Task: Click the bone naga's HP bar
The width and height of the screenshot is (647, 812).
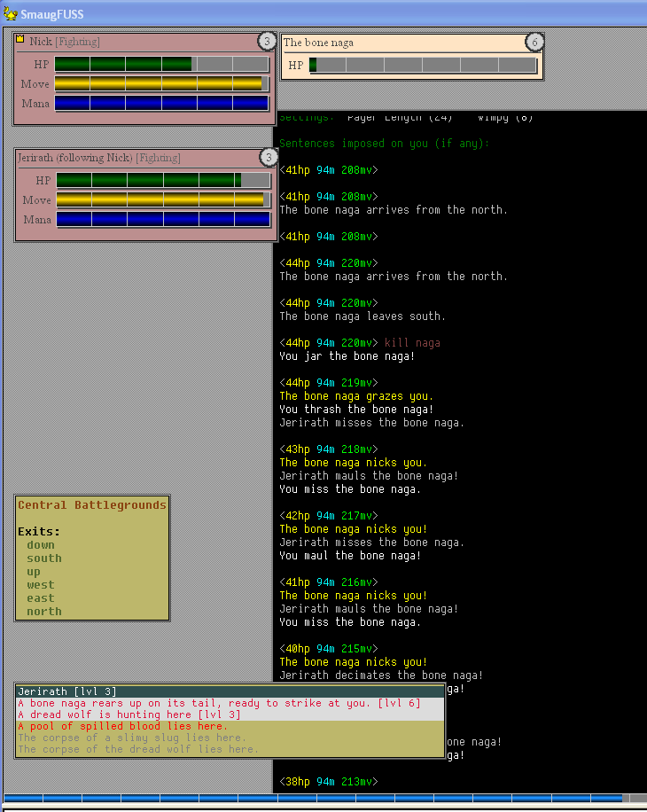Action: (423, 66)
